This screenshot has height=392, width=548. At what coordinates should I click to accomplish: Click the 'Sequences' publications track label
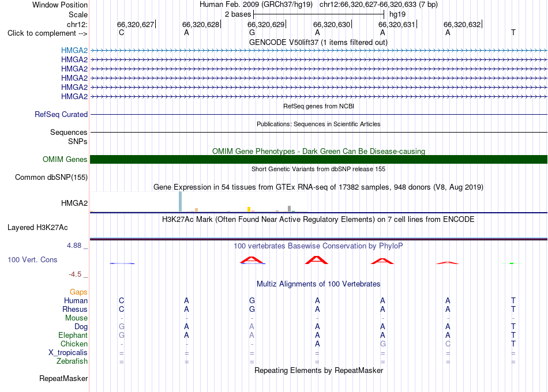click(69, 132)
